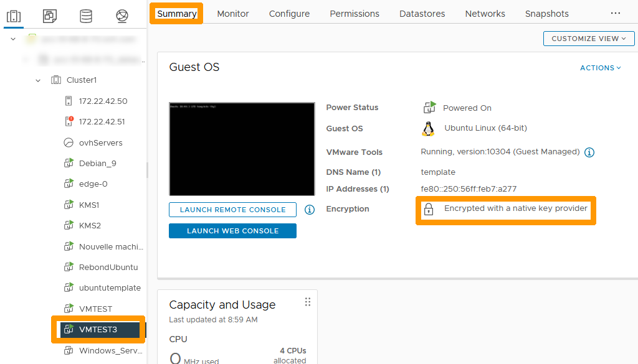Click the remote console info icon

click(x=310, y=210)
